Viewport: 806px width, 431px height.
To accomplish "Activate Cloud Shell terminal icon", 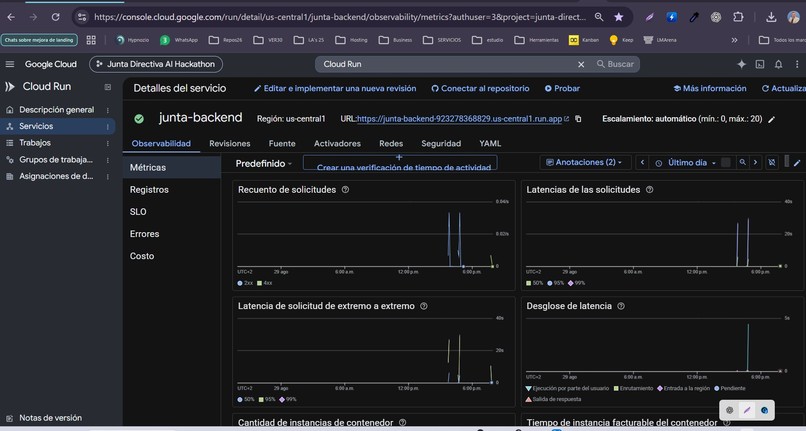I will (760, 64).
